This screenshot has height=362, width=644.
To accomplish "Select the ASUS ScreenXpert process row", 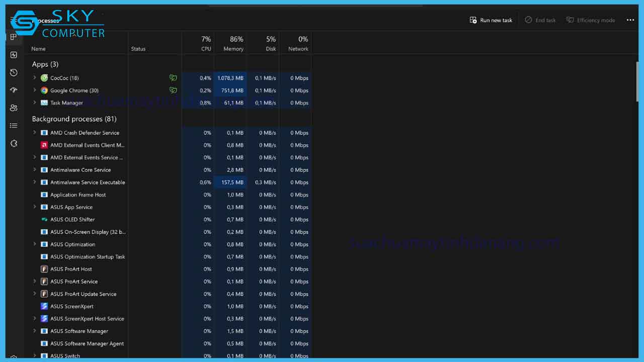I will tap(72, 306).
